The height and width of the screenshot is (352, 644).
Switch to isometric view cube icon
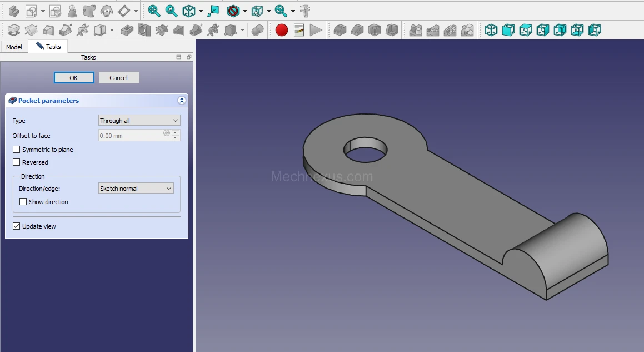point(491,30)
